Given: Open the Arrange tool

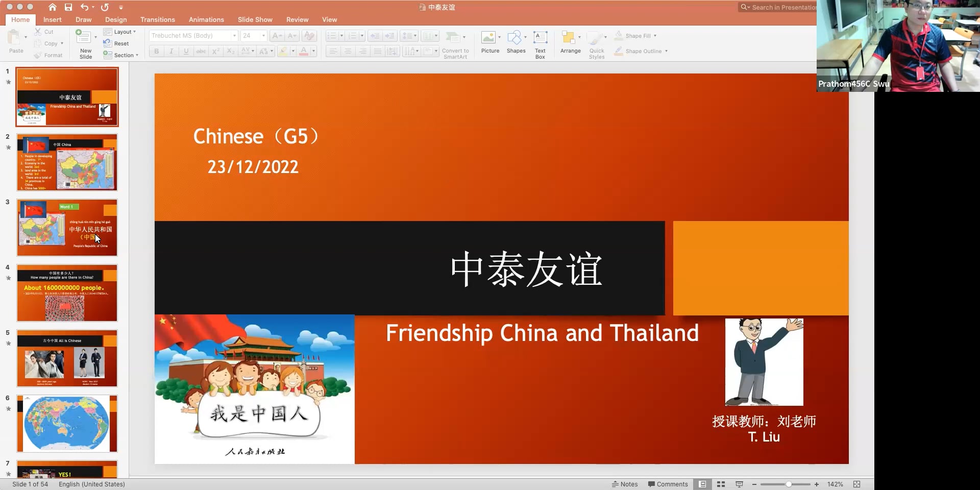Looking at the screenshot, I should pos(570,42).
